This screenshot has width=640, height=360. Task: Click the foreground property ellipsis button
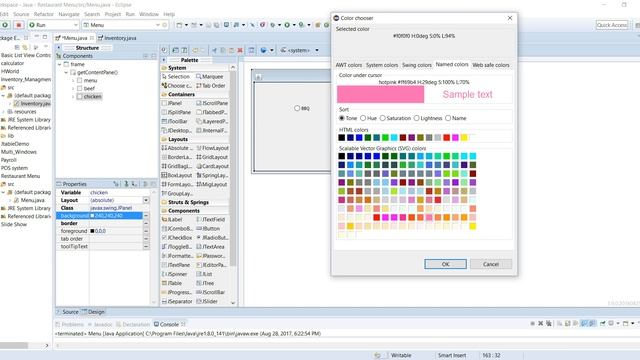(x=146, y=231)
